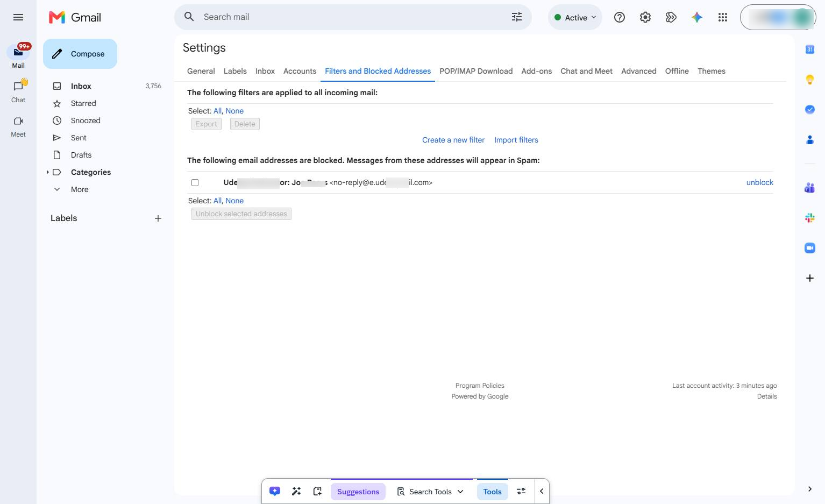Open the Zoom add-on

click(x=810, y=248)
